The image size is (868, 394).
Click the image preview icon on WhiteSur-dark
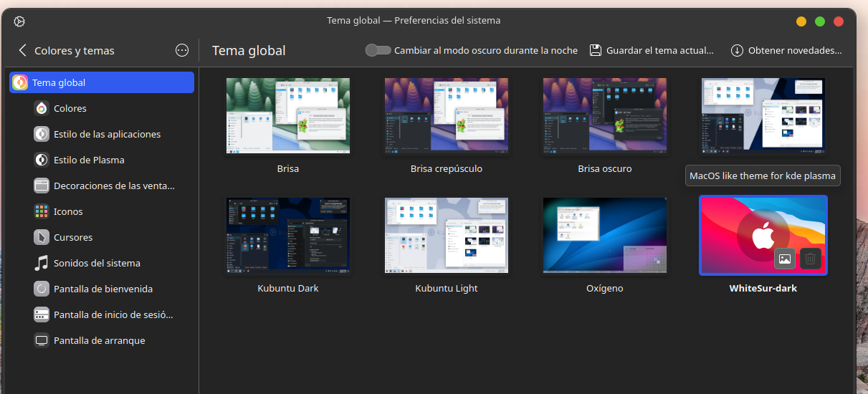[785, 259]
